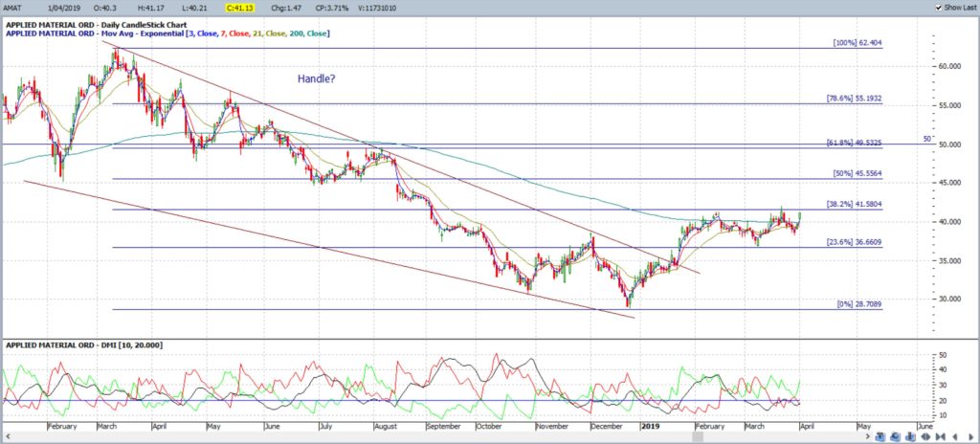The width and height of the screenshot is (980, 444).
Task: Click the [100%] 62.404 Fibonacci label
Action: 858,43
